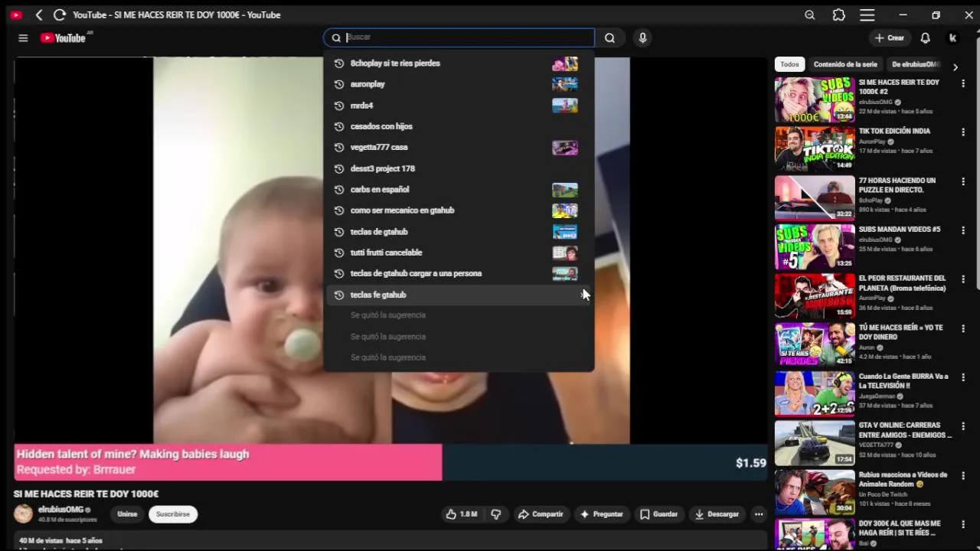Open the browser main menu icon
The width and height of the screenshot is (980, 551).
(x=867, y=15)
